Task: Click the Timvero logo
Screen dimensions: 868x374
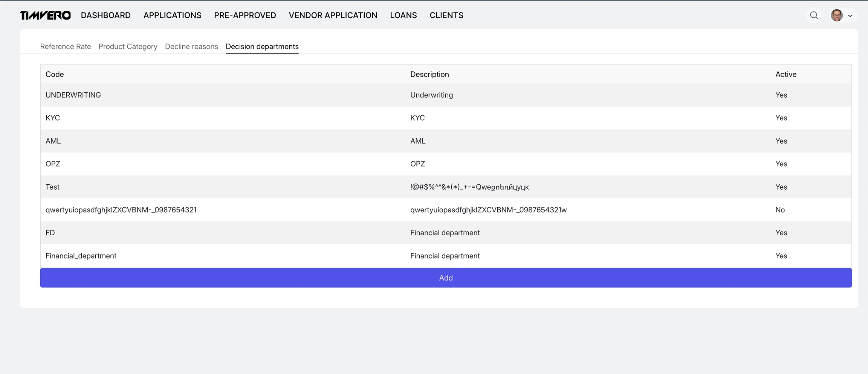Action: (x=45, y=15)
